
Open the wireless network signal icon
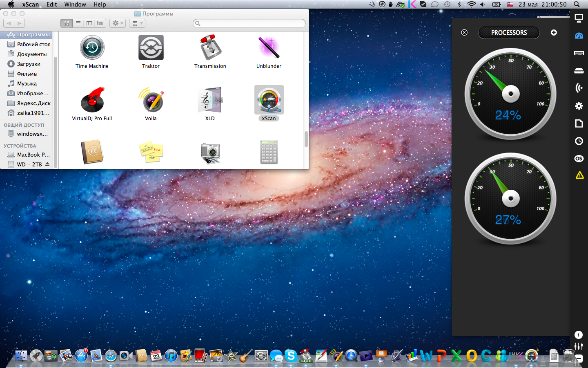(x=579, y=88)
